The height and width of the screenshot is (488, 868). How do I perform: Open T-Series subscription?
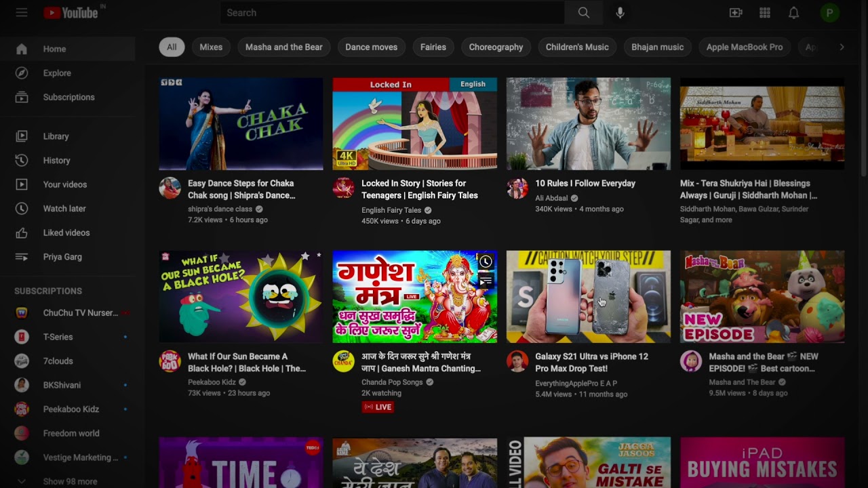point(68,337)
